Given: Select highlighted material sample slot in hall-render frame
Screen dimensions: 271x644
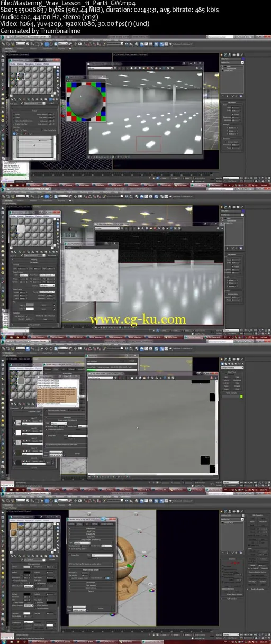Looking at the screenshot, I should coord(21,76).
